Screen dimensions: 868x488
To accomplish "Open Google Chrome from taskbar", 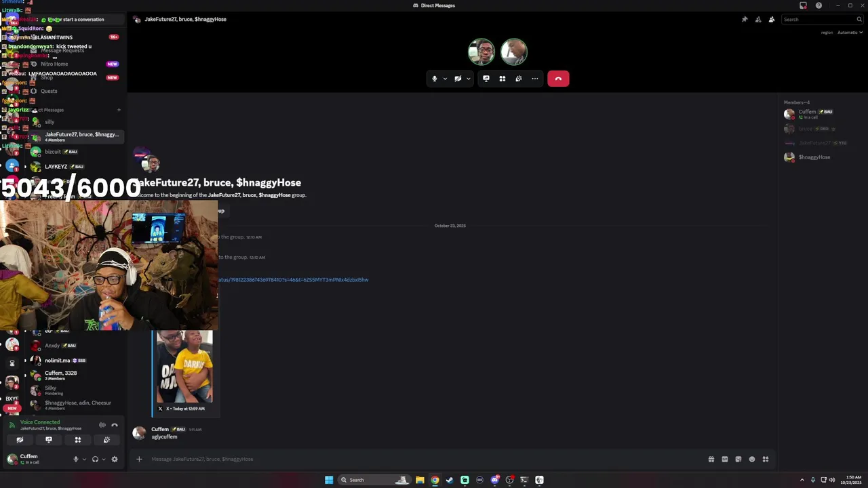I will pos(435,480).
